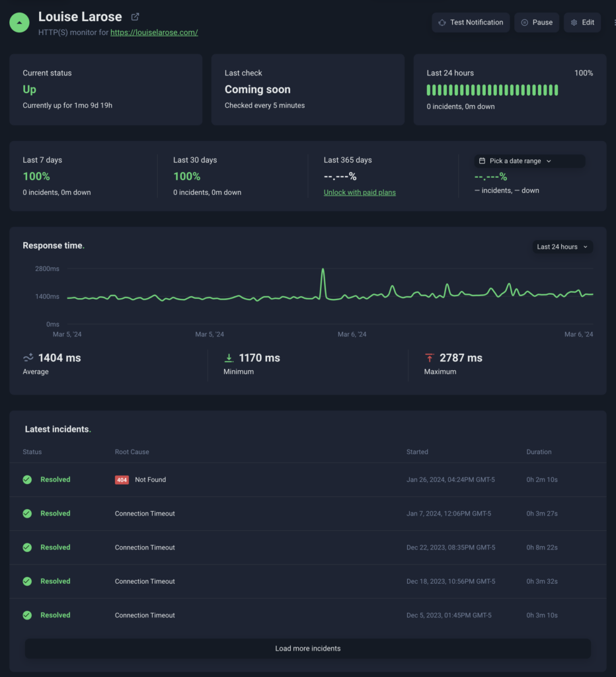Image resolution: width=616 pixels, height=677 pixels.
Task: Click the response time spike on the chart
Action: tap(323, 271)
